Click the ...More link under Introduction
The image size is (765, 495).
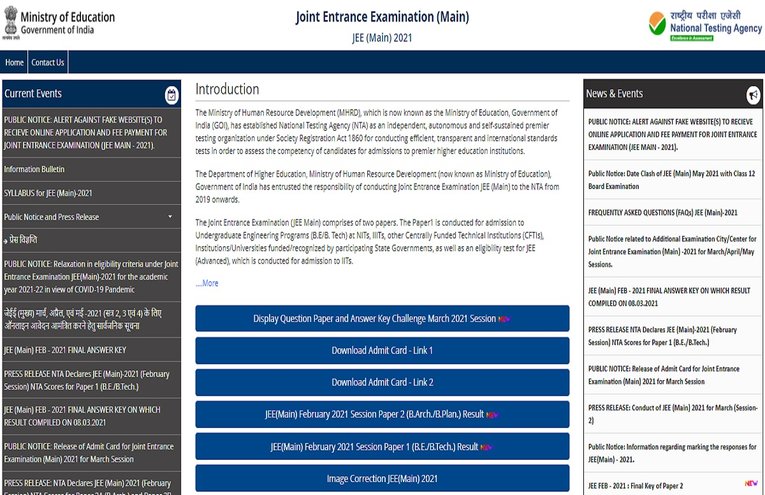[x=206, y=283]
